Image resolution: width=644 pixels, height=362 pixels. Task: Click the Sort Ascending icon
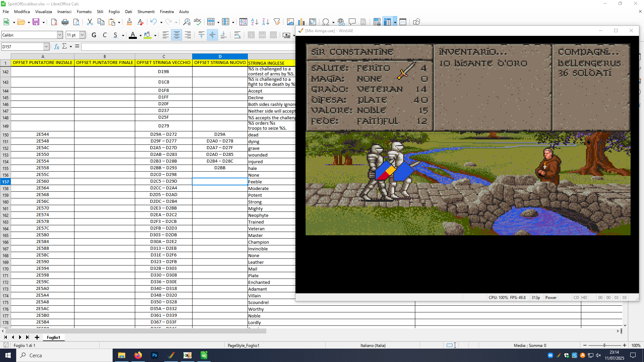click(255, 22)
